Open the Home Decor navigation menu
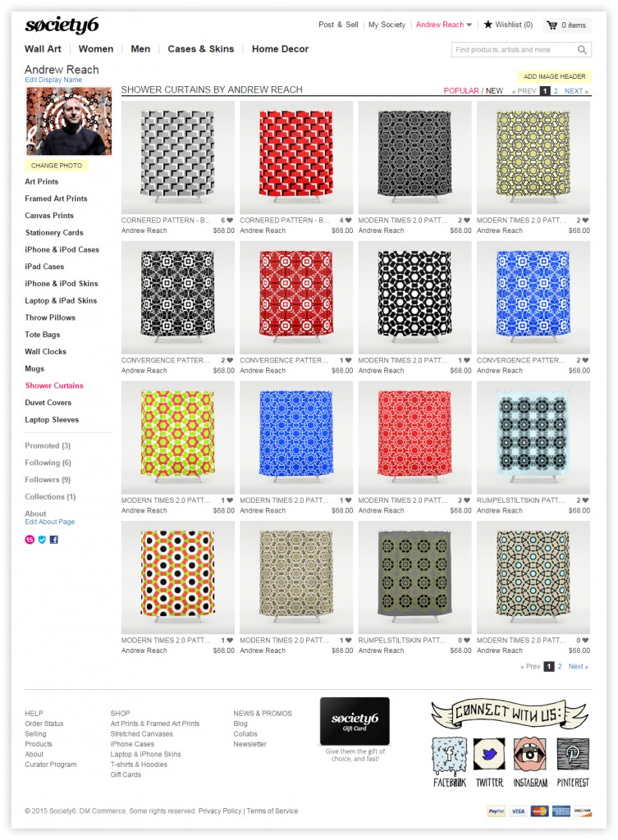The height and width of the screenshot is (840, 618). [281, 48]
